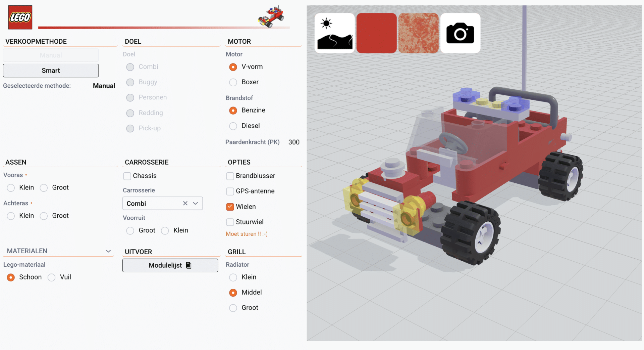This screenshot has height=350, width=644.
Task: Click the DOEL section heading
Action: click(133, 41)
